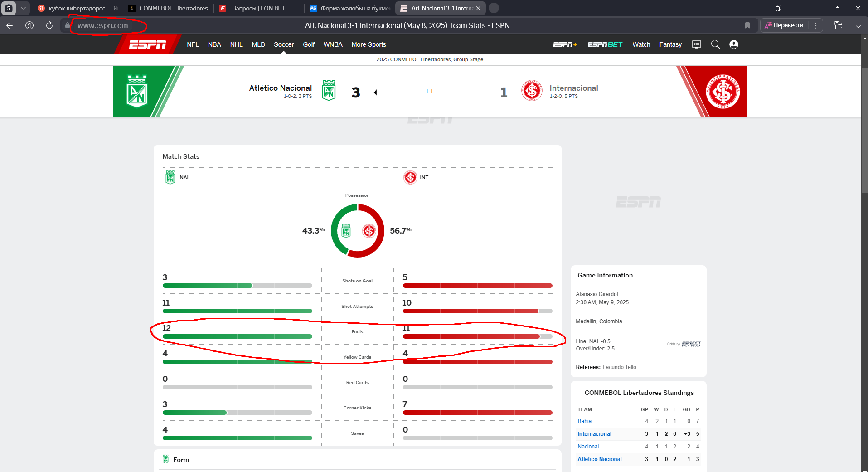Open browser hamburger menu
This screenshot has width=868, height=472.
pyautogui.click(x=798, y=8)
